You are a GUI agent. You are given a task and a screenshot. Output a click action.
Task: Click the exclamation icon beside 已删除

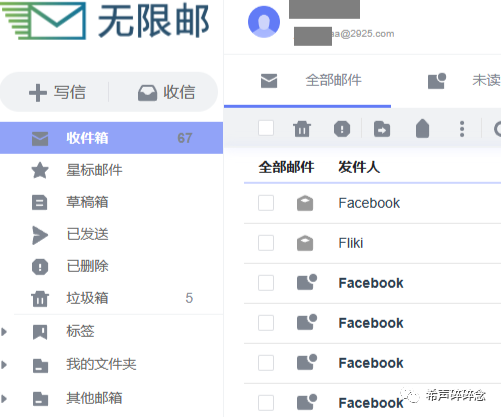point(40,267)
